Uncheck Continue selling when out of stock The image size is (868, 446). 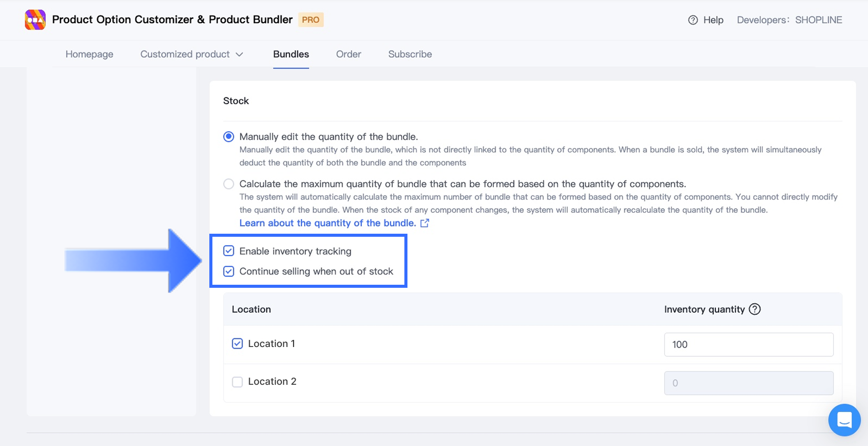pos(229,271)
